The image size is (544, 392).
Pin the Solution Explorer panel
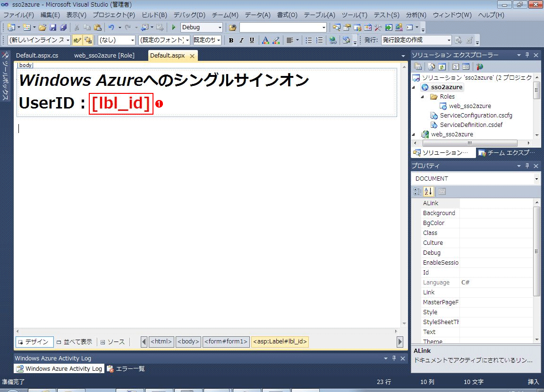click(527, 55)
